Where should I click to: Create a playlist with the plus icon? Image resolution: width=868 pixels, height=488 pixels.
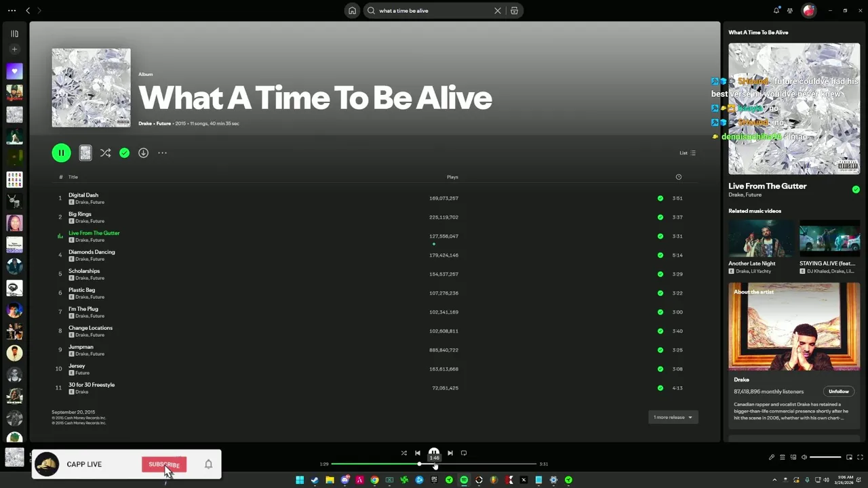(x=14, y=49)
